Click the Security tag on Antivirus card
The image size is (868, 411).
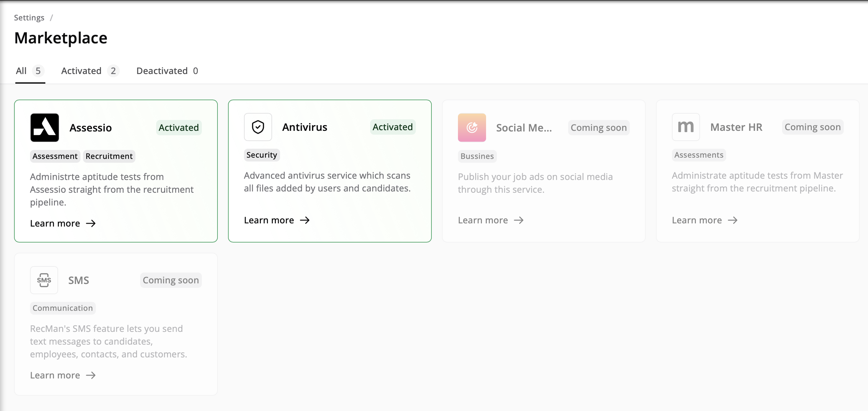pos(262,155)
